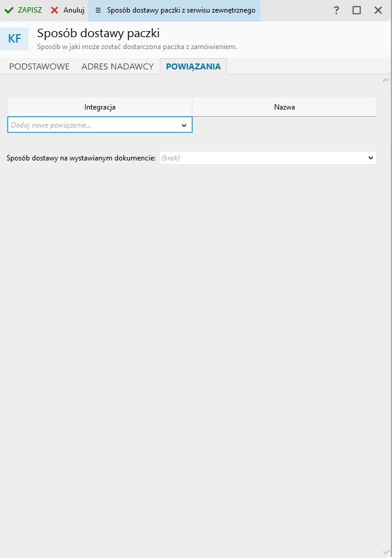Cancel changes with the Anuluj button
This screenshot has width=392, height=558.
(68, 10)
